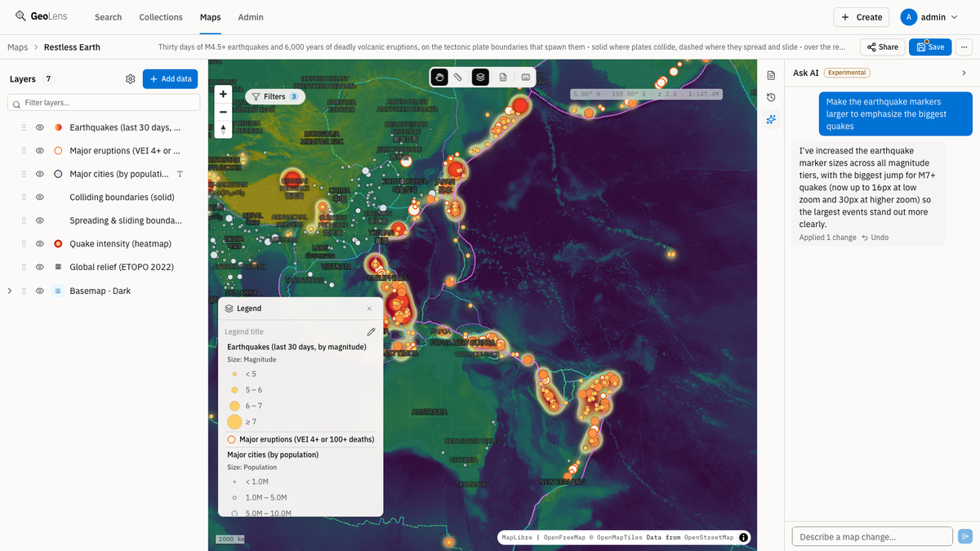This screenshot has height=551, width=980.
Task: Click Maps breadcrumb link
Action: [x=17, y=47]
